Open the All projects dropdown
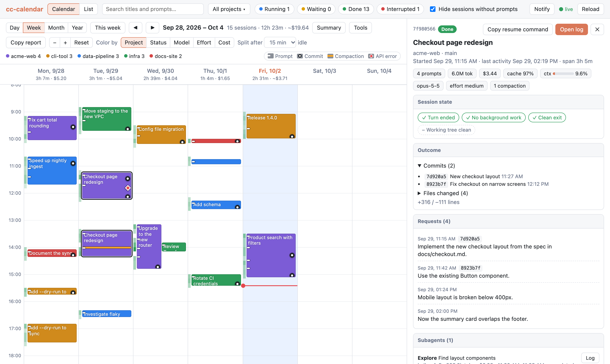The image size is (610, 364). click(229, 9)
